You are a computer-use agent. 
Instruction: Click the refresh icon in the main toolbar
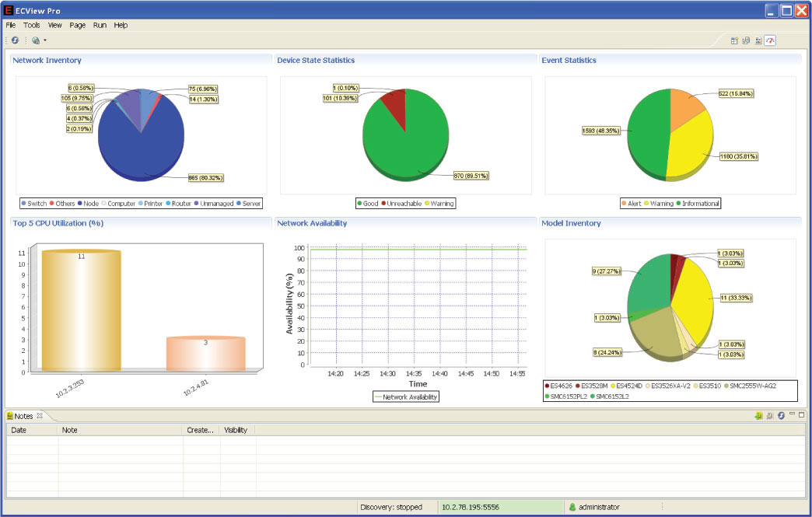(x=15, y=40)
